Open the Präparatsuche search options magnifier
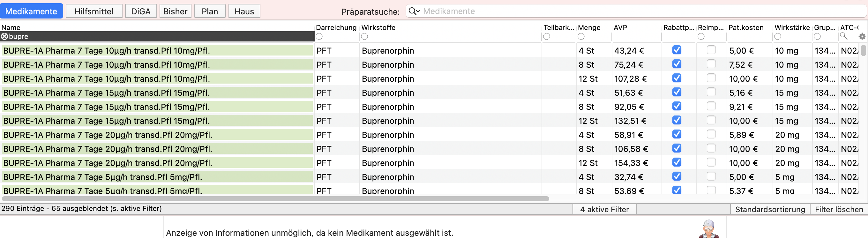 pos(414,11)
